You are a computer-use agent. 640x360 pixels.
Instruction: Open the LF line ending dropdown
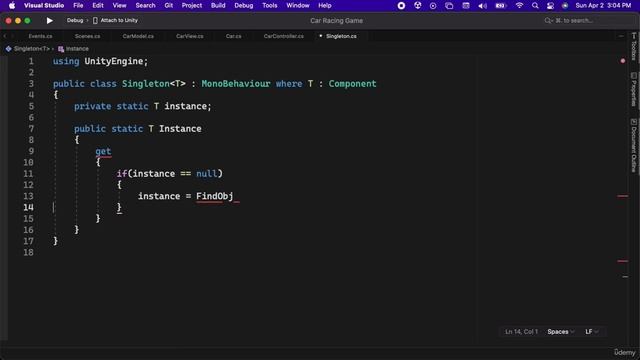[x=592, y=332]
